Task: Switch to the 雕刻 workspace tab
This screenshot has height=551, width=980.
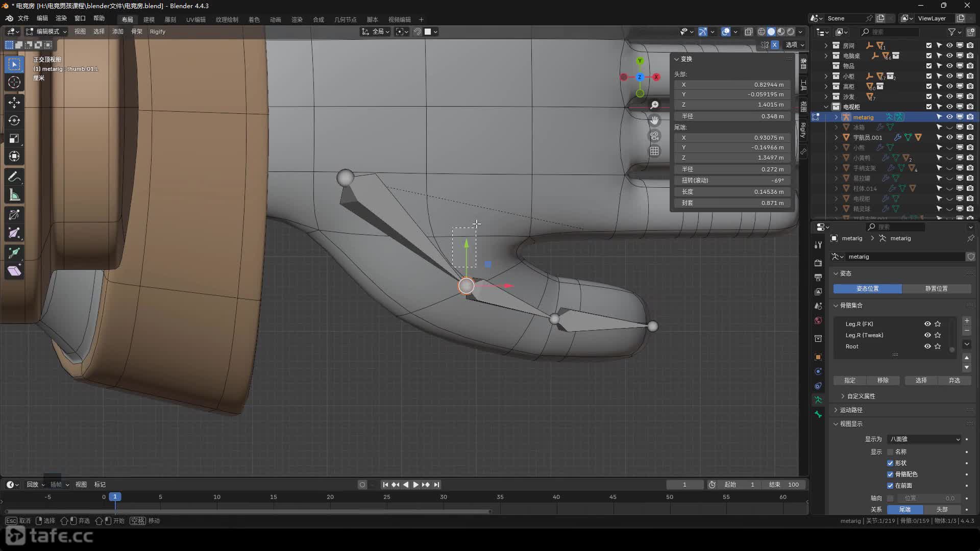Action: point(170,19)
